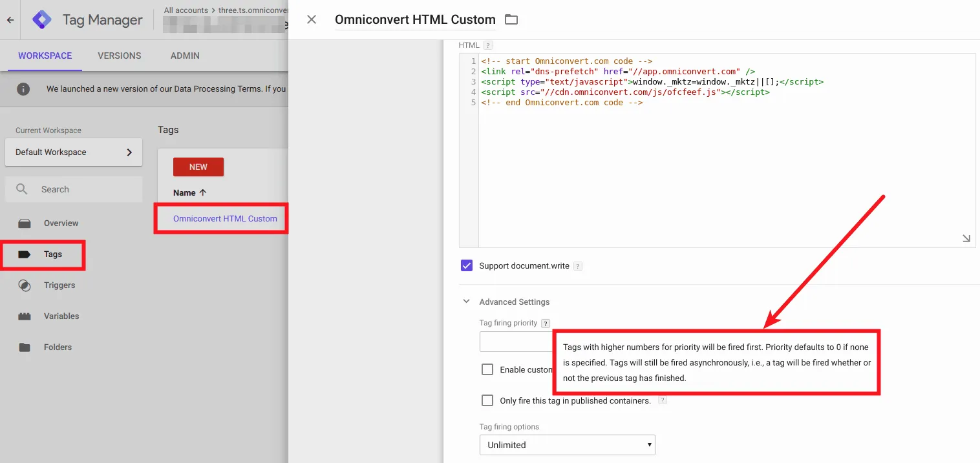The height and width of the screenshot is (463, 980).
Task: Click the search magnifier icon
Action: [x=22, y=189]
